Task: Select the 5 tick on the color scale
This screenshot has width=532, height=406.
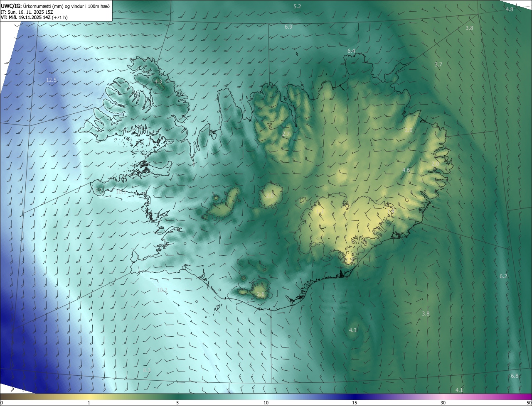Action: coord(177,403)
